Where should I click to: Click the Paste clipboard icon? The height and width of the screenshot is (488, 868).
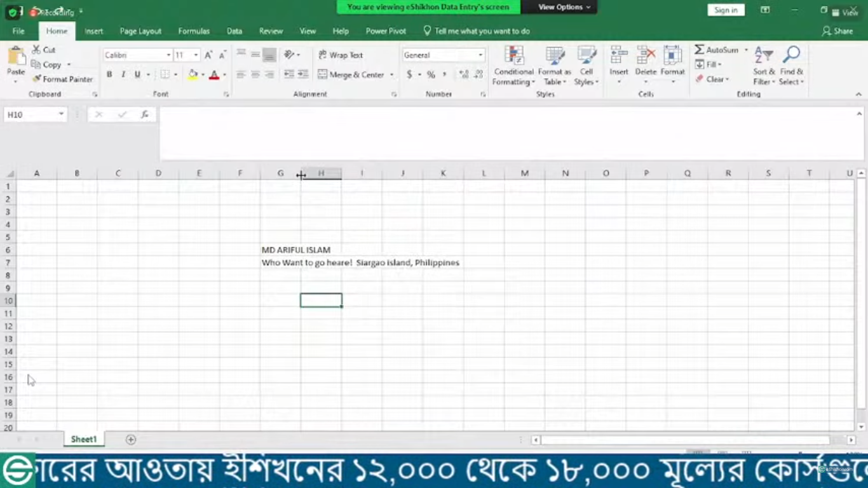coord(16,57)
